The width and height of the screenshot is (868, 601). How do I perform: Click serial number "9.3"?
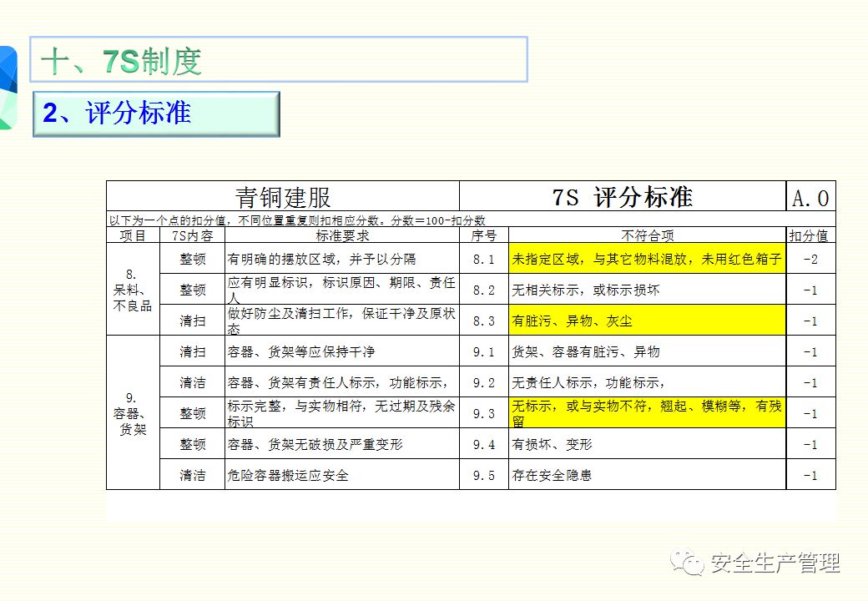tap(484, 414)
